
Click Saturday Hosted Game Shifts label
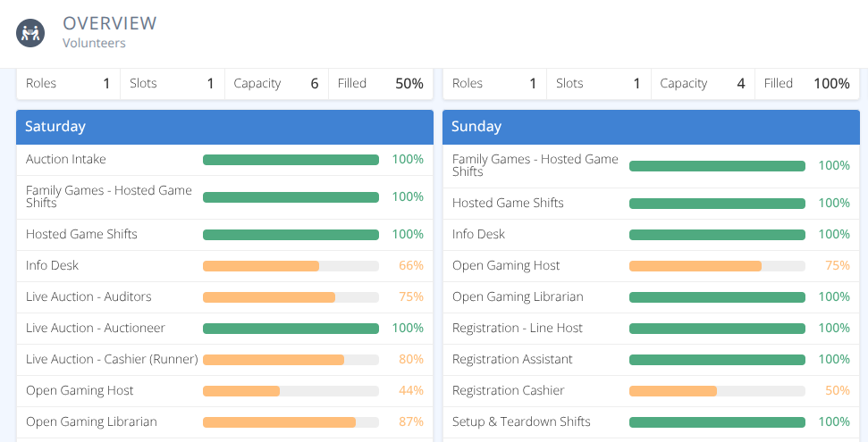pos(81,234)
